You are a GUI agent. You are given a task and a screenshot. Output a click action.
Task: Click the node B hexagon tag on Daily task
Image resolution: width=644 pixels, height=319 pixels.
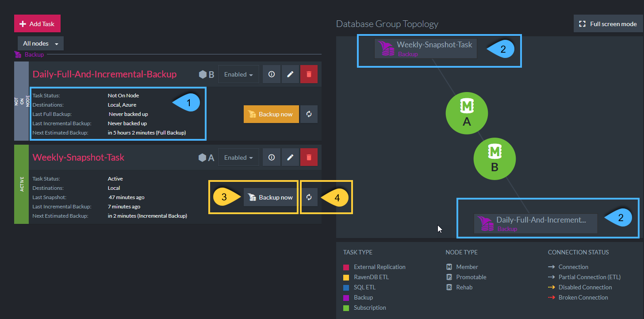pyautogui.click(x=207, y=75)
